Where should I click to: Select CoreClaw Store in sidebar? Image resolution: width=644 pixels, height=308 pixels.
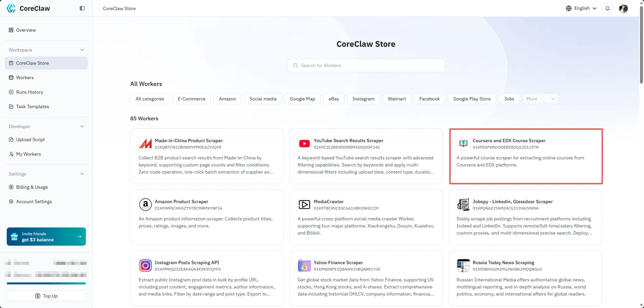(x=46, y=63)
